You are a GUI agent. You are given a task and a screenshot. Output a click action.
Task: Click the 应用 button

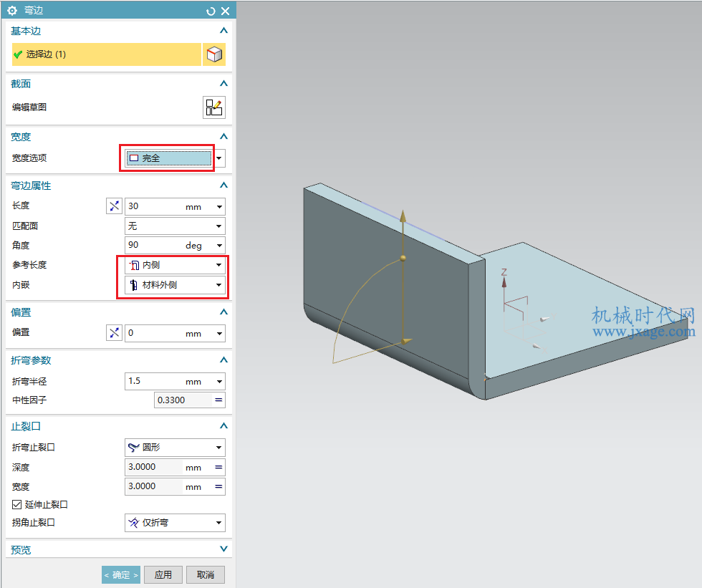pos(163,574)
